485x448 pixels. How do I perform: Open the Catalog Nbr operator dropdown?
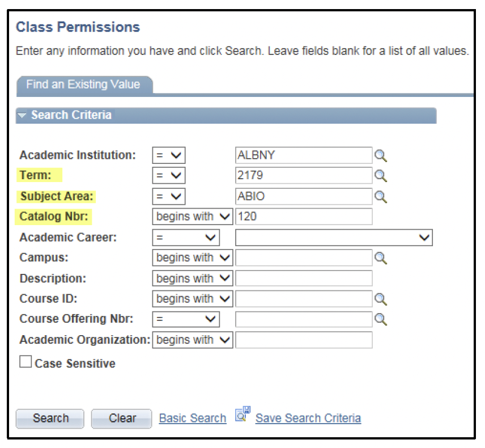click(x=192, y=217)
